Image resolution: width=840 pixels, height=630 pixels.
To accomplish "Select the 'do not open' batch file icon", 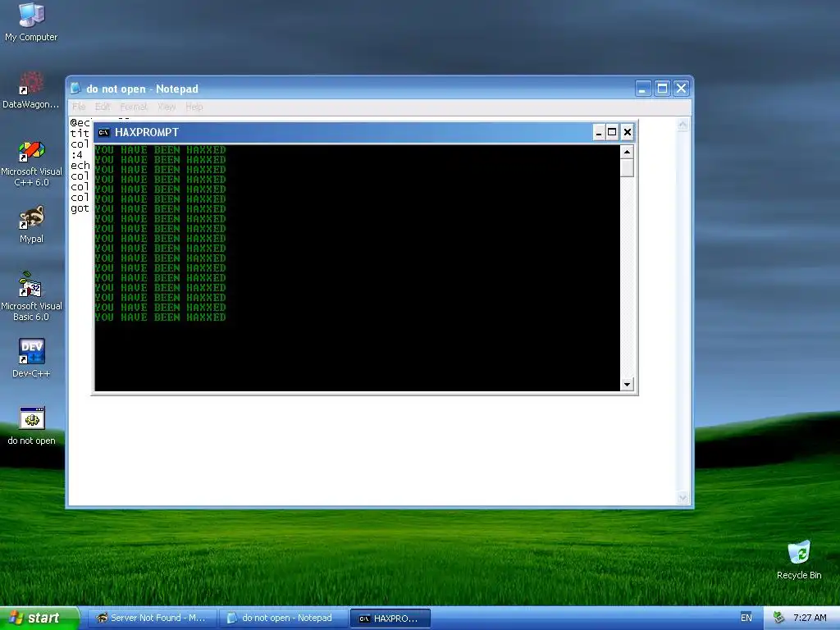I will tap(31, 426).
